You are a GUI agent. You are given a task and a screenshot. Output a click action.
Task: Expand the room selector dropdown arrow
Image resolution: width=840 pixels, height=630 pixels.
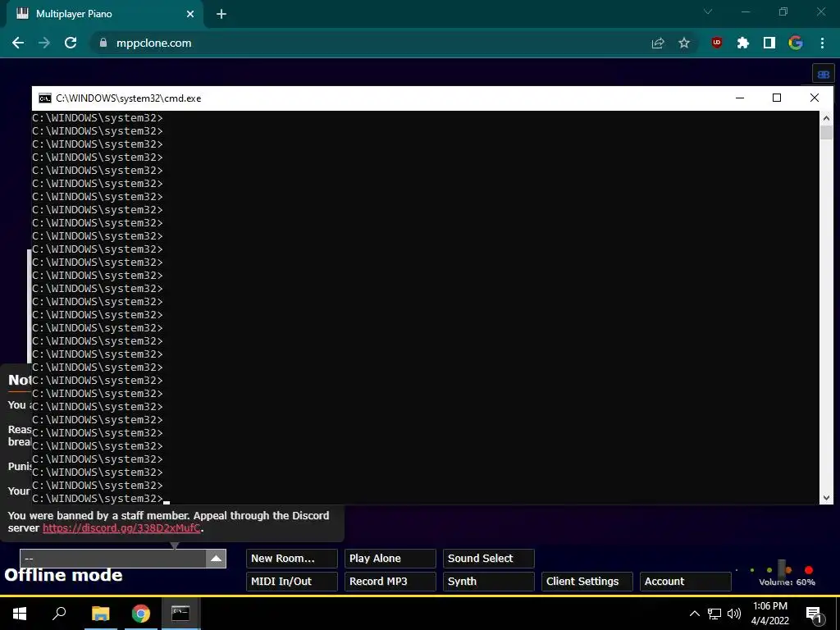(216, 558)
